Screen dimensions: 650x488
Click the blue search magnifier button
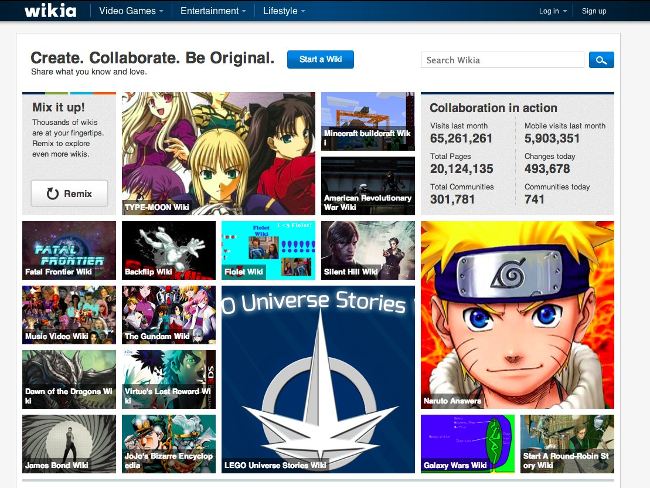coord(601,60)
